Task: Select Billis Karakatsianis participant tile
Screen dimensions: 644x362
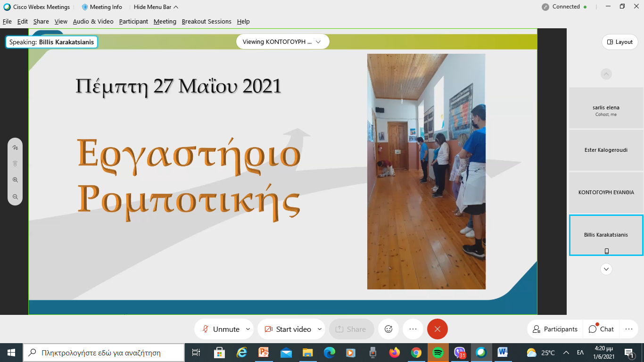Action: coord(606,235)
